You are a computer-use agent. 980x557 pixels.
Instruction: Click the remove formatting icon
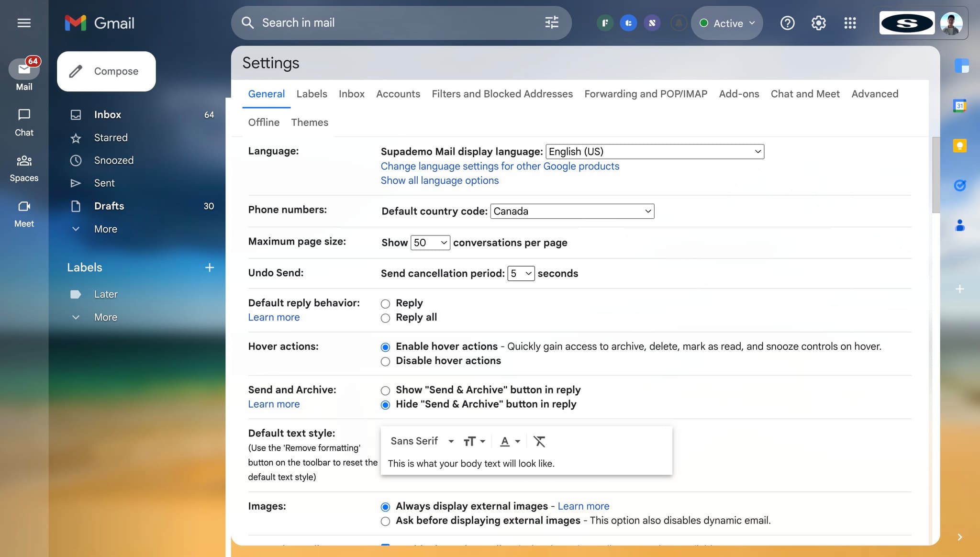point(539,441)
